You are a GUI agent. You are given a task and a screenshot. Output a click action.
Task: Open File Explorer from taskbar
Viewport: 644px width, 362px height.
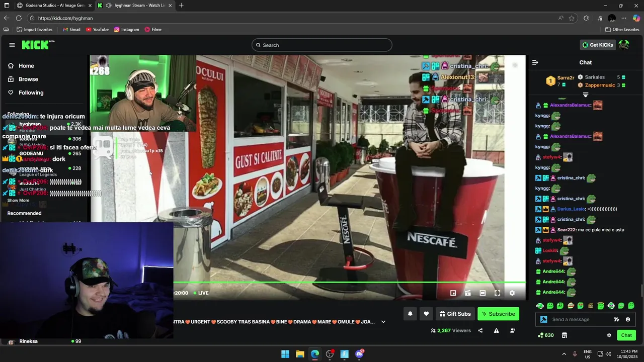click(300, 354)
